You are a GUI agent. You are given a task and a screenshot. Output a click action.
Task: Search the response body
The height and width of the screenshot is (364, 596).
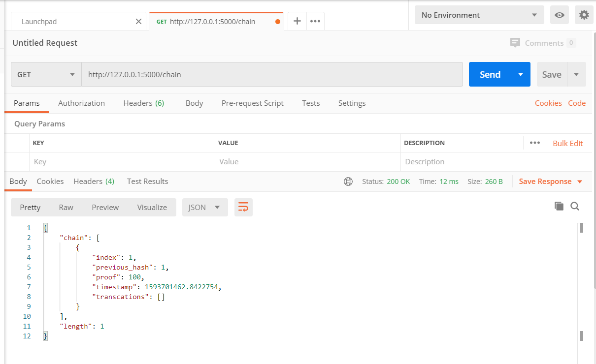[575, 206]
